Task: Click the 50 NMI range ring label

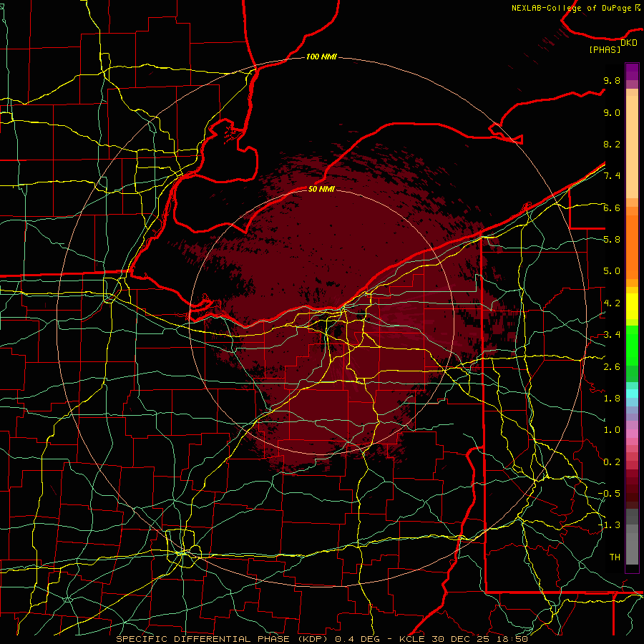Action: (321, 189)
